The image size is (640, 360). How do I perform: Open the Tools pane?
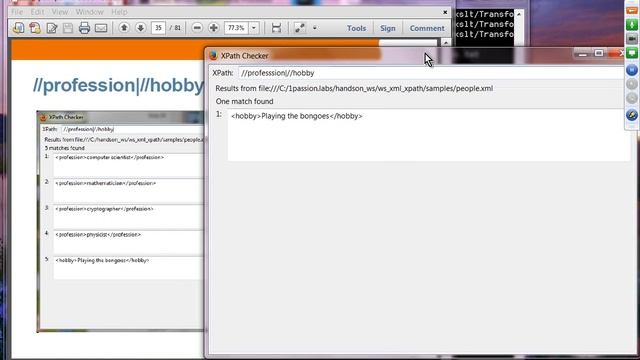click(x=356, y=28)
